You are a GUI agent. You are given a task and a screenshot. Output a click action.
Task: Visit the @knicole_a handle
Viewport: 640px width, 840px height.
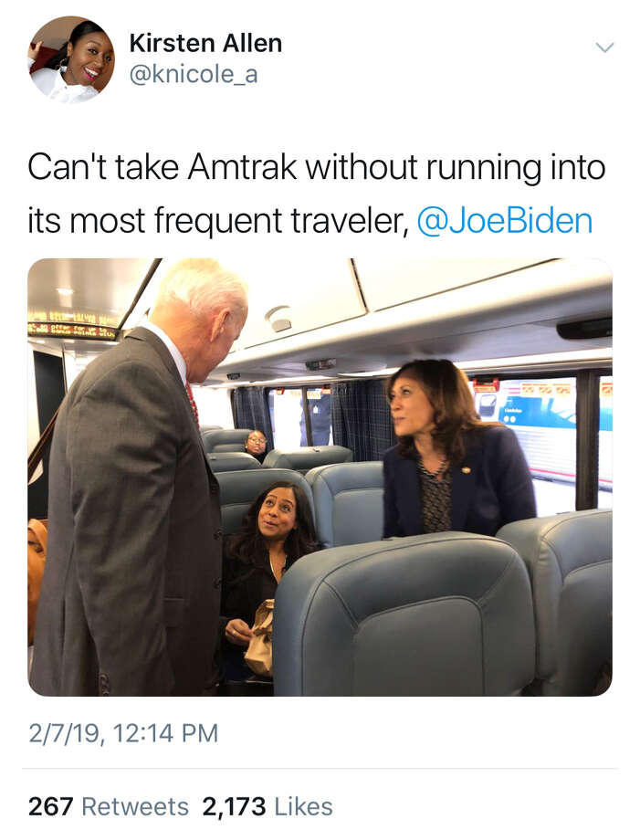click(x=194, y=74)
